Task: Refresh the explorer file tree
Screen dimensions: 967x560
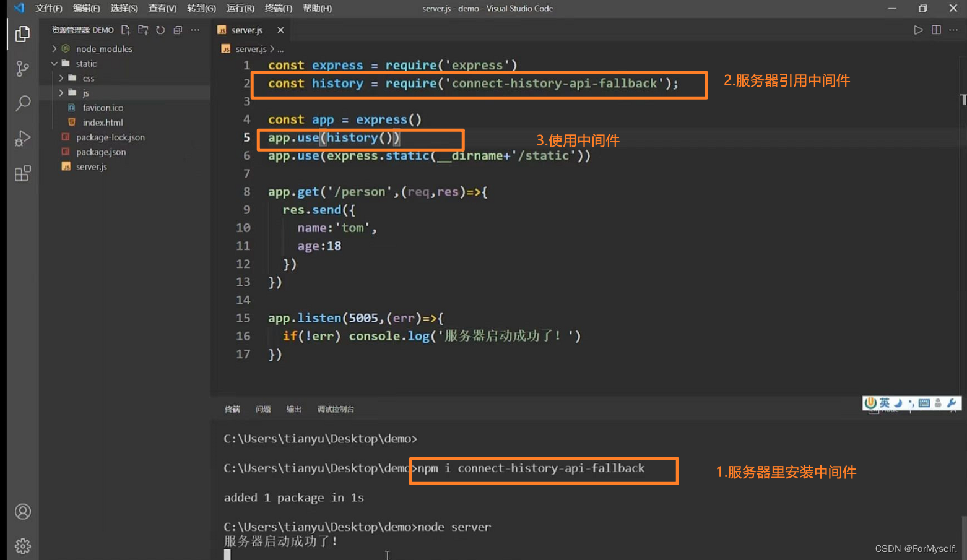Action: tap(160, 30)
